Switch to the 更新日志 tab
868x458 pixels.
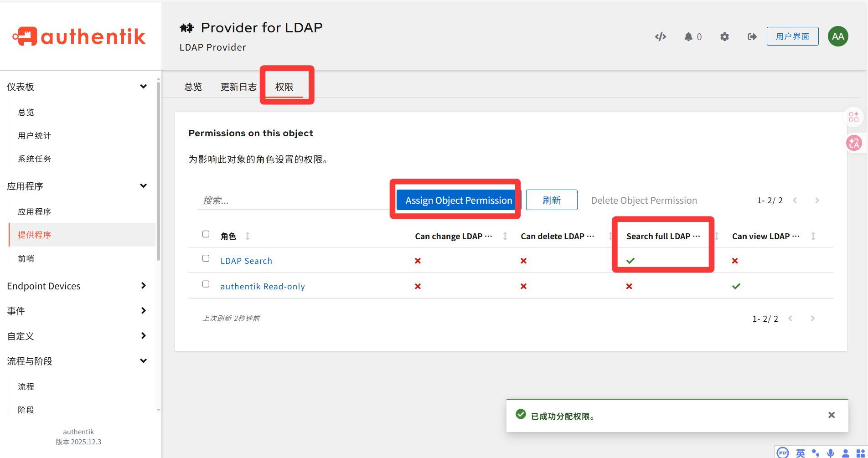238,87
